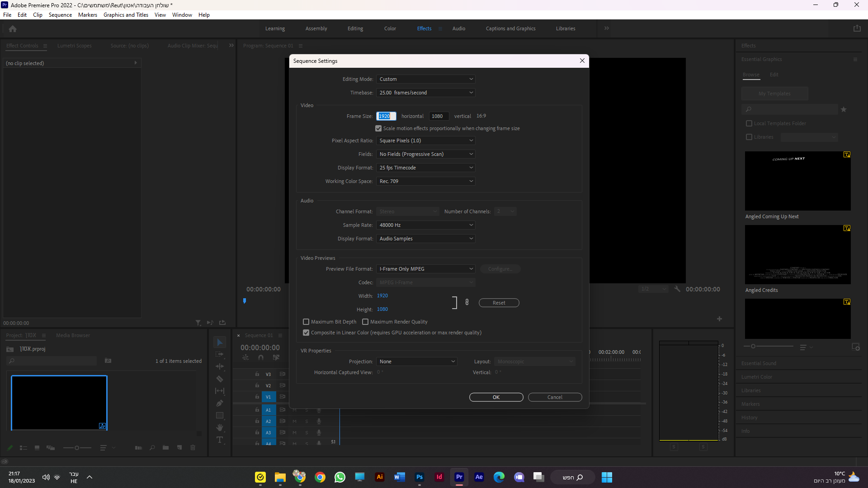Click the Home icon
868x488 pixels.
(13, 28)
